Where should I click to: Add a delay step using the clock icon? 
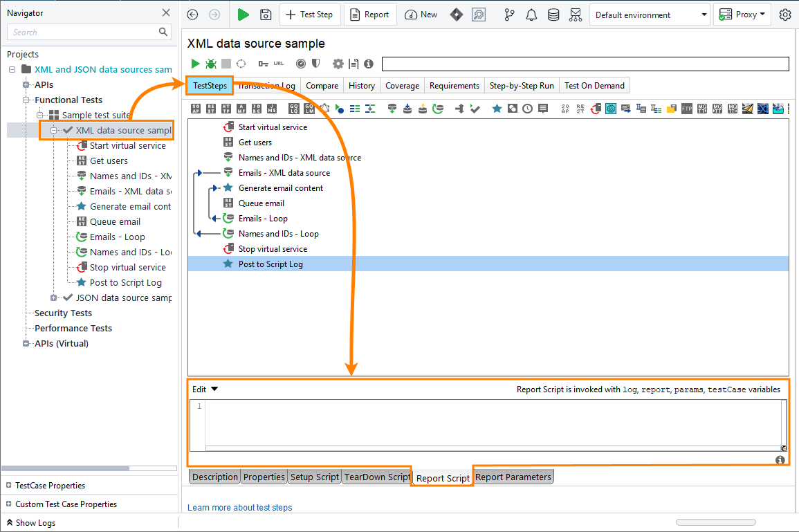[527, 109]
